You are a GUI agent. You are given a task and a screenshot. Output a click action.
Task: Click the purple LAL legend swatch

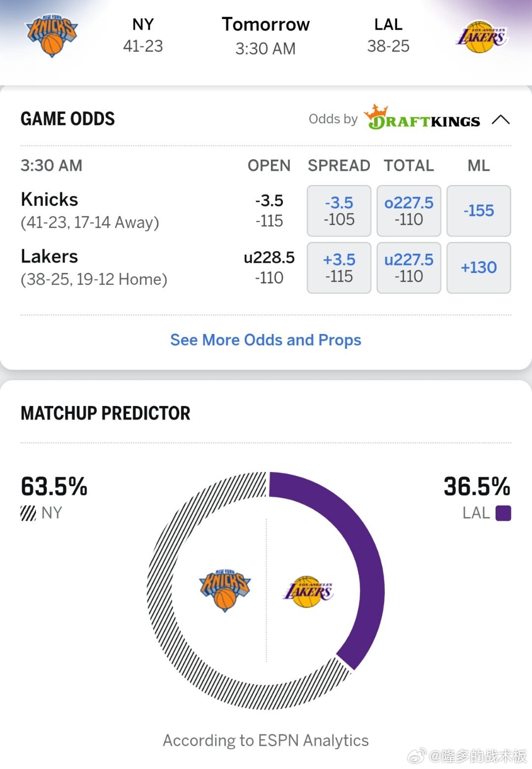(x=503, y=513)
